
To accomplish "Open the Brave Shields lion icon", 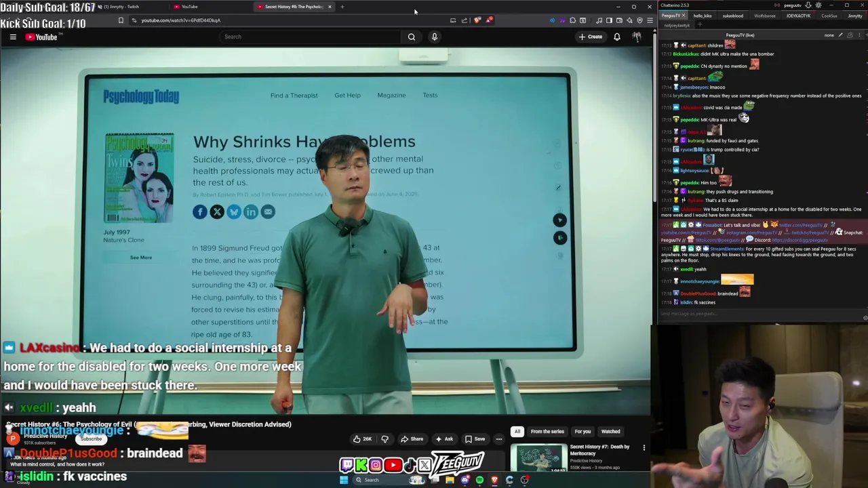I will point(477,20).
